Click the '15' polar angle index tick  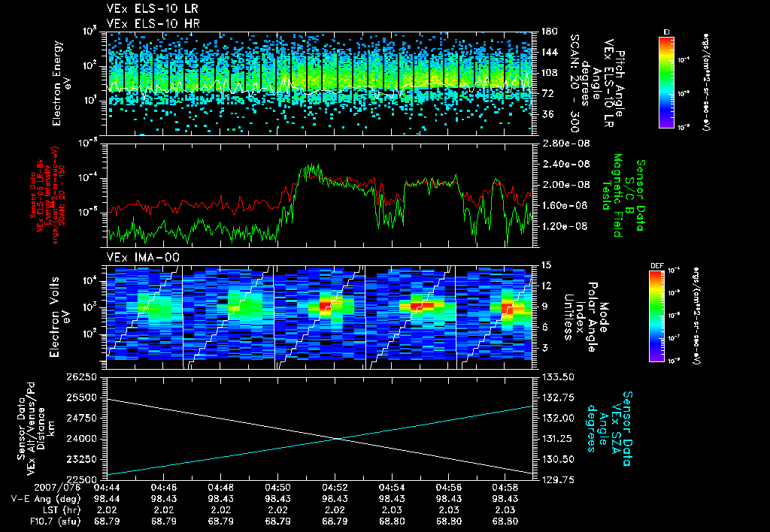(x=546, y=265)
